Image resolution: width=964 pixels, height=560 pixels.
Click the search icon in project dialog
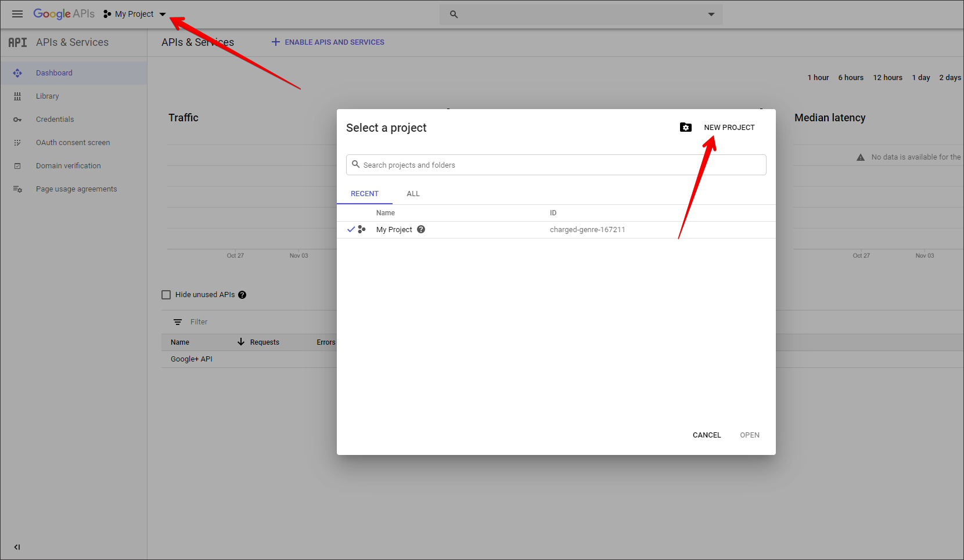pyautogui.click(x=356, y=164)
